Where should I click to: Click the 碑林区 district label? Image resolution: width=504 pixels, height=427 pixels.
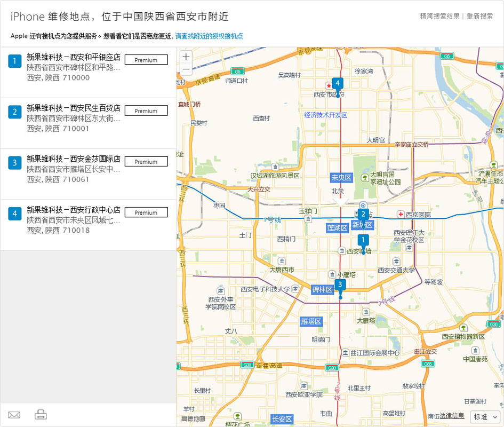click(322, 290)
